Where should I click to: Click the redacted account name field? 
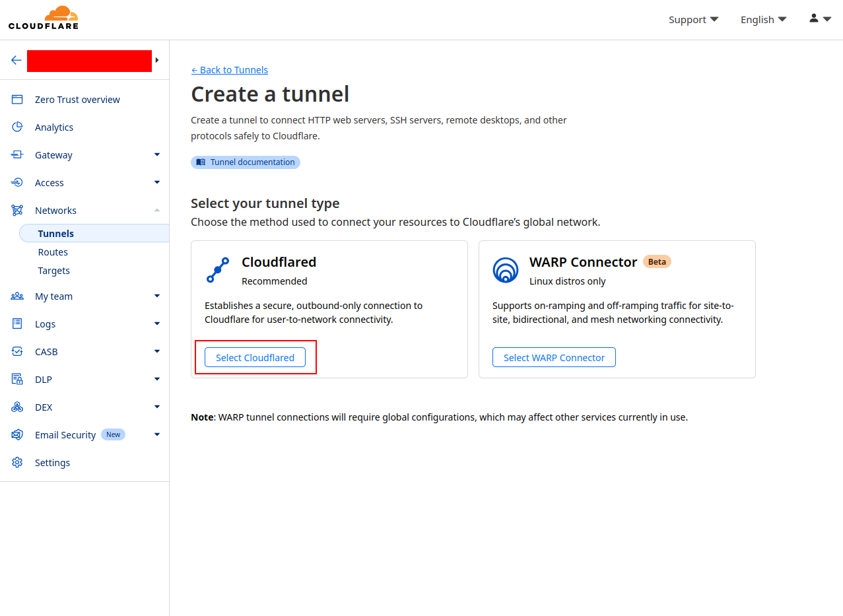point(89,61)
